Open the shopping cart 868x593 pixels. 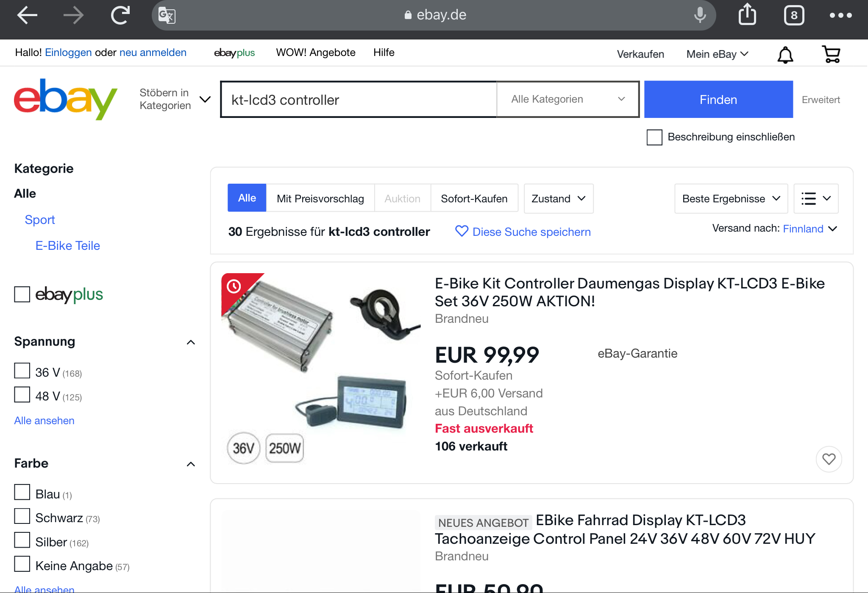coord(831,54)
